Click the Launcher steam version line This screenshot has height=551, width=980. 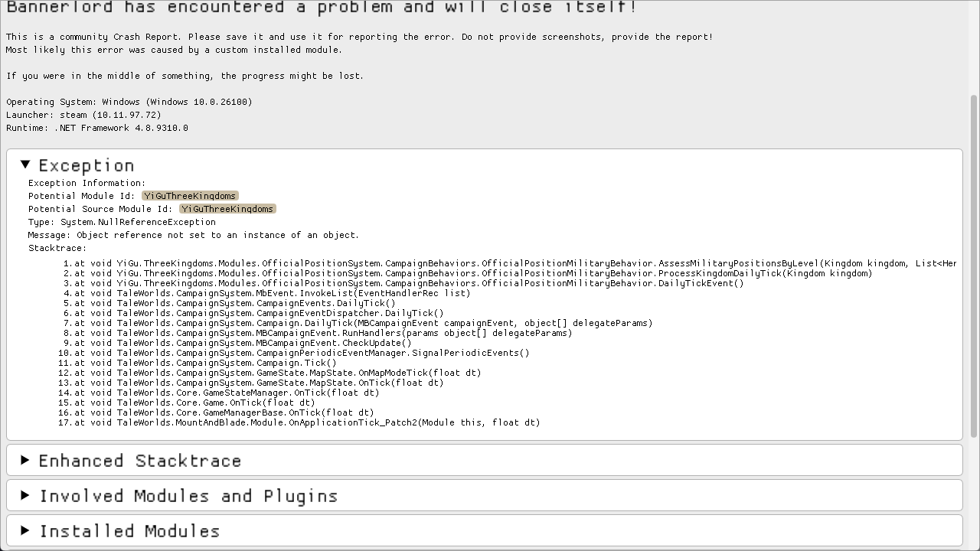[x=83, y=115]
